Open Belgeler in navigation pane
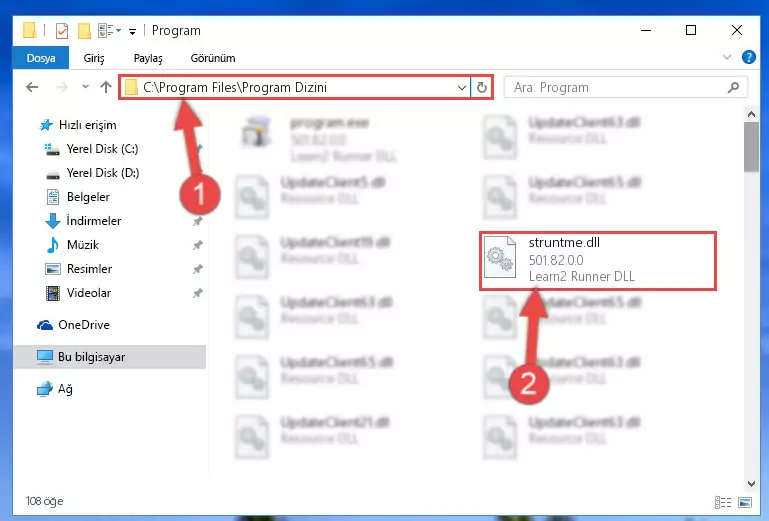 coord(88,197)
